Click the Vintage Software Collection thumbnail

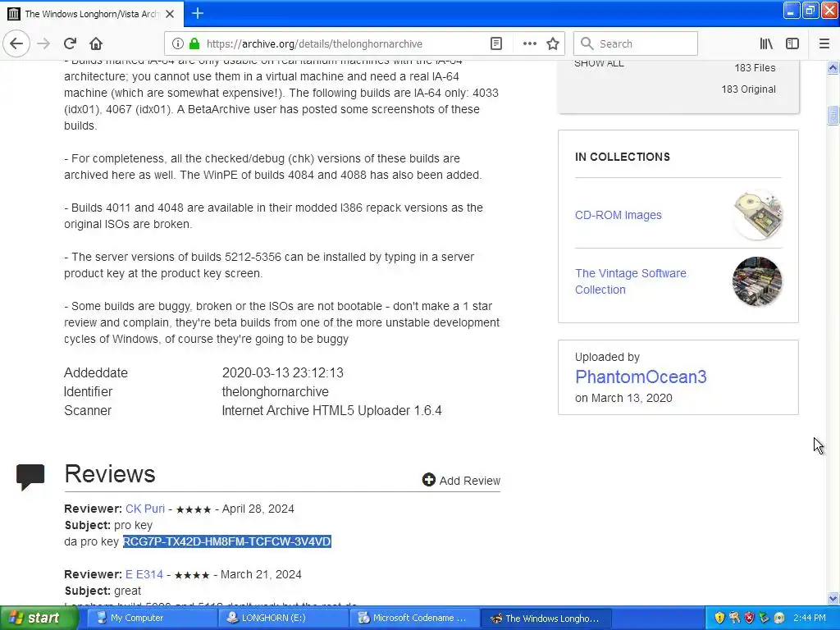pyautogui.click(x=757, y=281)
